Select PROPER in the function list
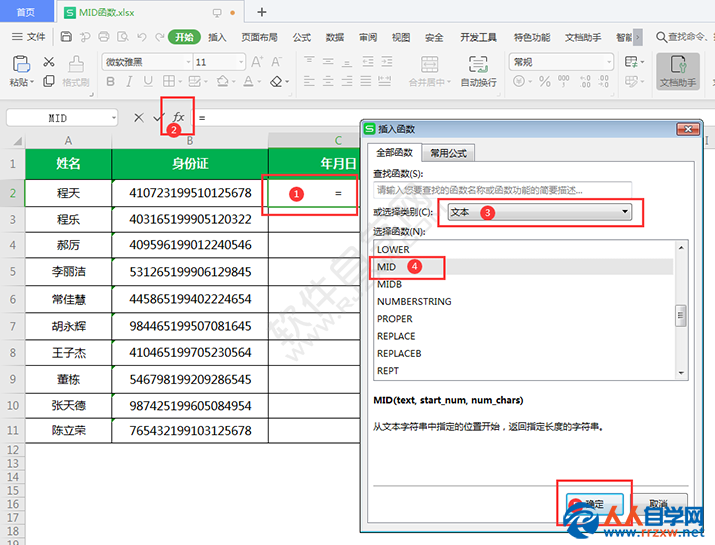Viewport: 715px width, 545px height. (523, 319)
